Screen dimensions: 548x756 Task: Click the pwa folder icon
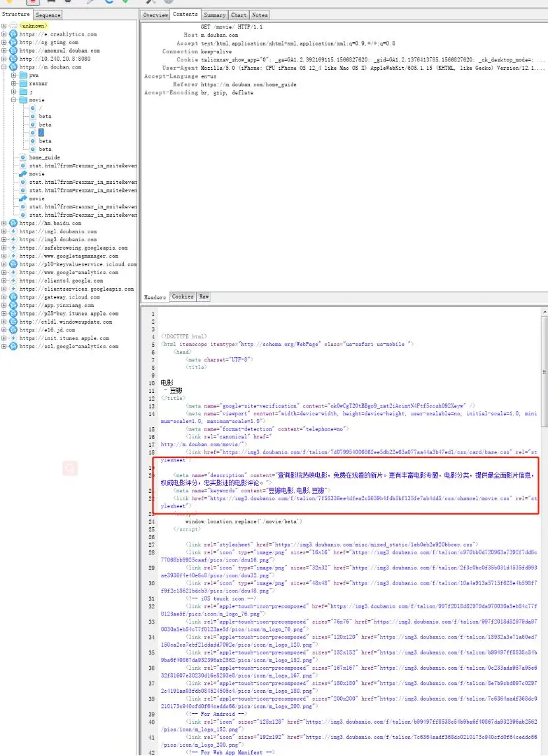pos(22,75)
